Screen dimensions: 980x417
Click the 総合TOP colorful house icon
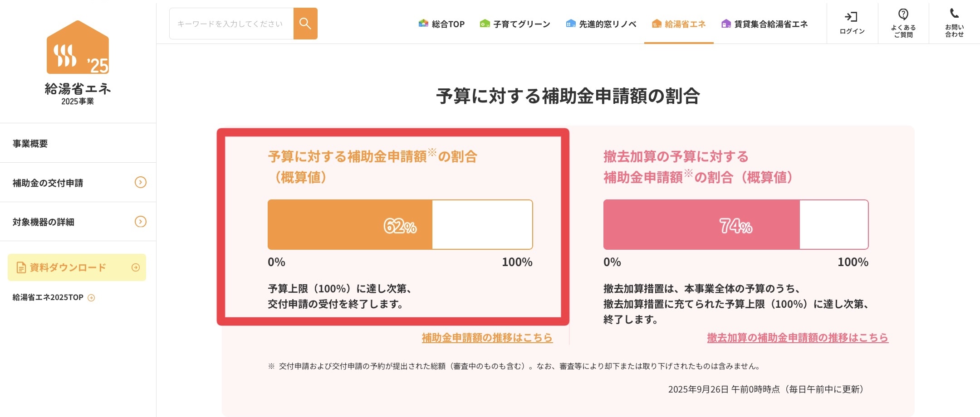click(x=423, y=24)
